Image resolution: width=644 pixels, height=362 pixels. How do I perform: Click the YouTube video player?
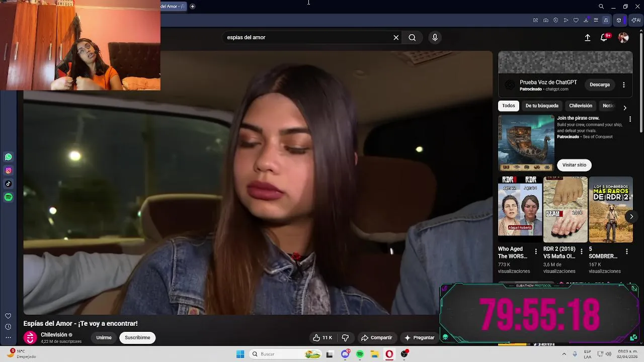(x=258, y=183)
